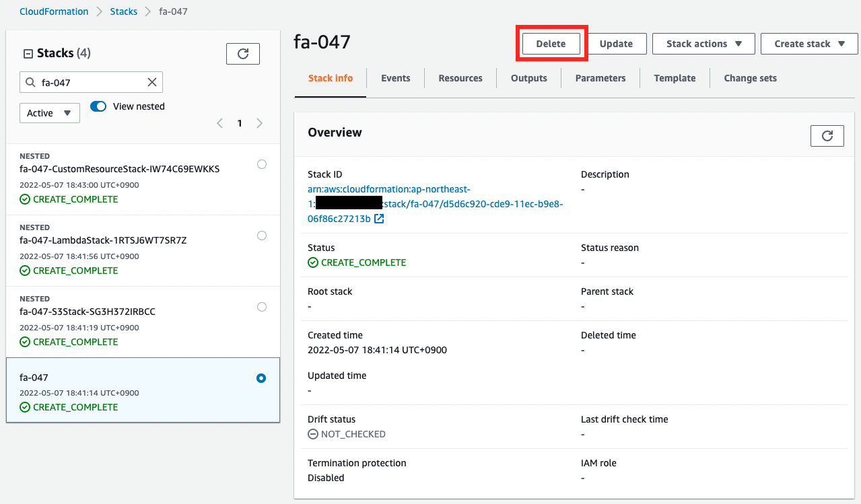Clear the fa-047 search text
This screenshot has height=504, width=861.
click(152, 82)
